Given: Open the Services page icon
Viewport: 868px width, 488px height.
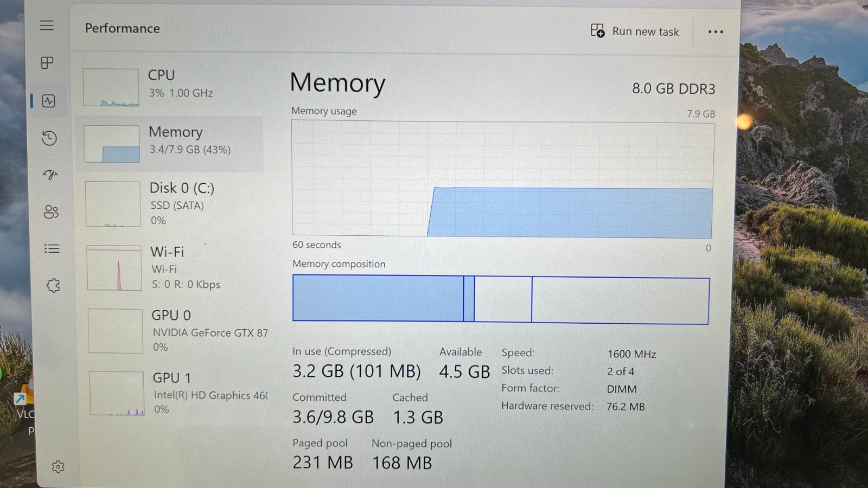Looking at the screenshot, I should tap(53, 285).
